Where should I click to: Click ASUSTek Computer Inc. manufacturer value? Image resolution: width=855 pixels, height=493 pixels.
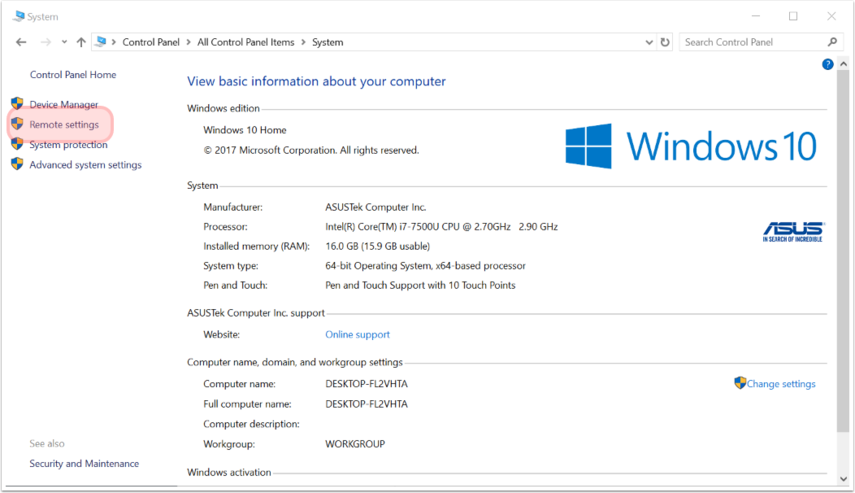point(376,207)
